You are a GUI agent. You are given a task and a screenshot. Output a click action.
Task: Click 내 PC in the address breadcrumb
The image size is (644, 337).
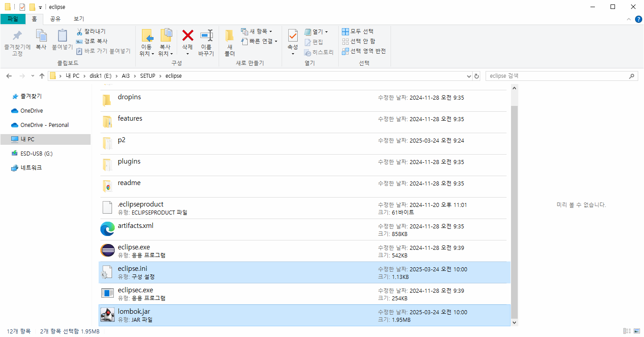point(72,76)
